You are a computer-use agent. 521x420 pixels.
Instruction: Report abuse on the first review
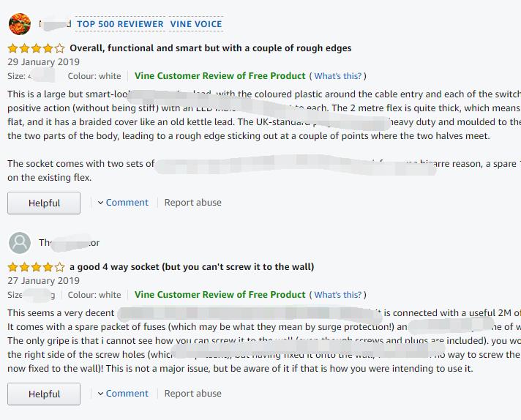tap(192, 203)
